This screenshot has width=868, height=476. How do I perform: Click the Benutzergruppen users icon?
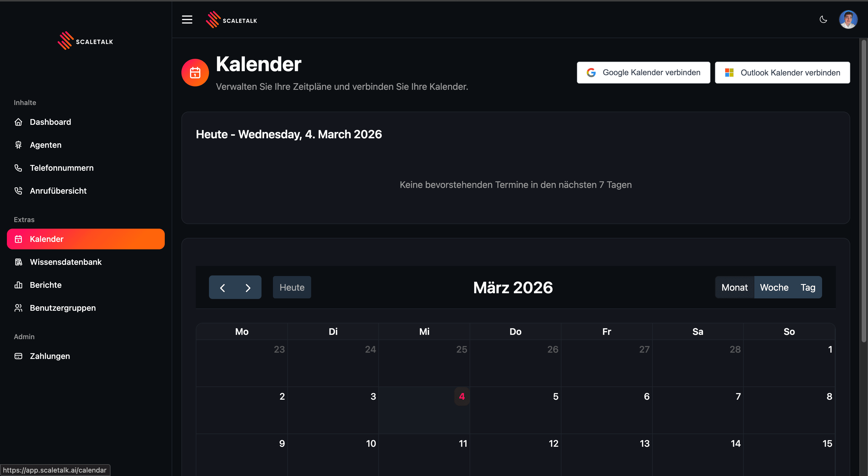click(x=19, y=308)
